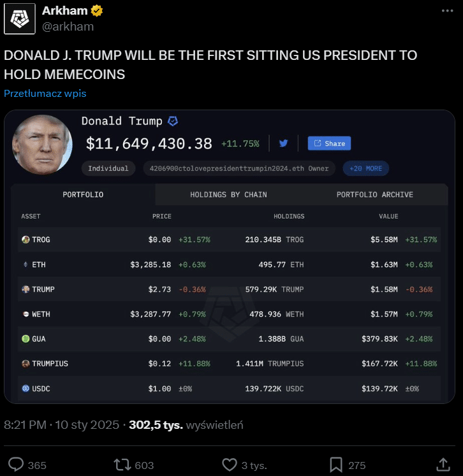This screenshot has width=463, height=476.
Task: Select the TROG asset row
Action: pos(229,240)
